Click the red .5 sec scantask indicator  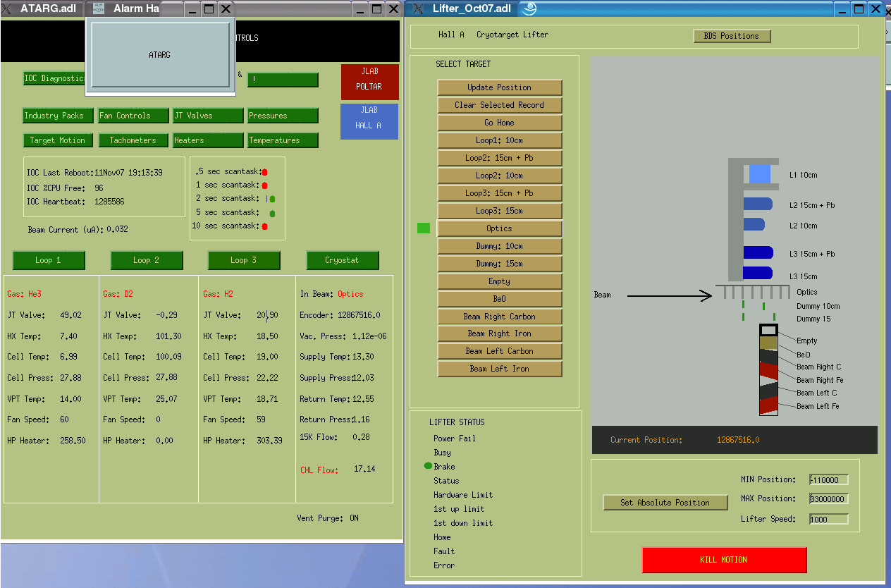point(264,172)
